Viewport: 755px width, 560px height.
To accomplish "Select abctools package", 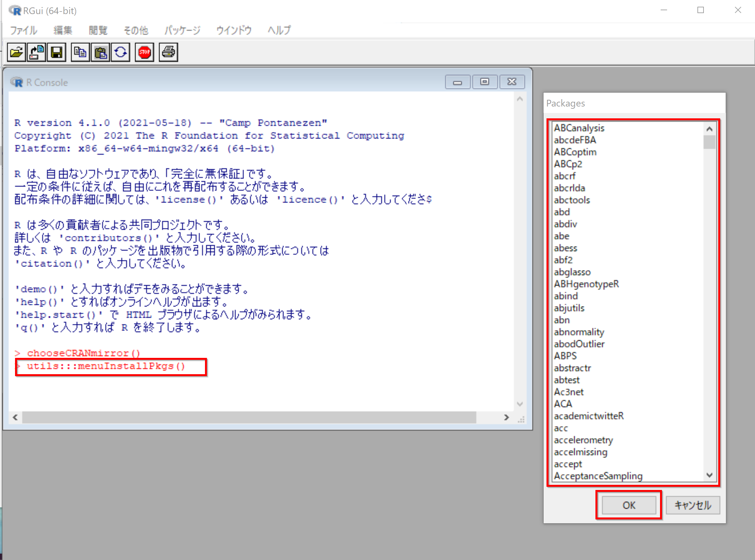I will [x=628, y=200].
